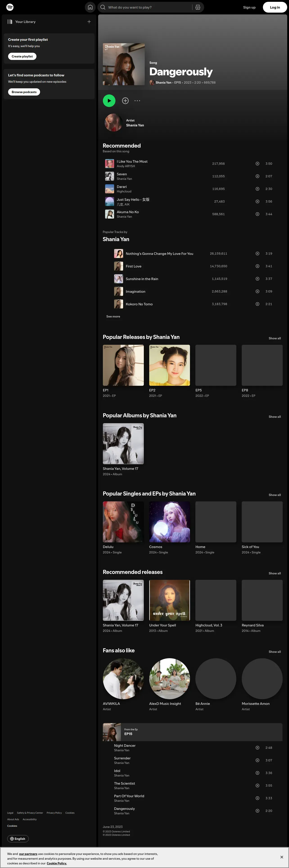The image size is (289, 868).
Task: Show all Popular Albums by Shania Yan
Action: click(x=275, y=417)
